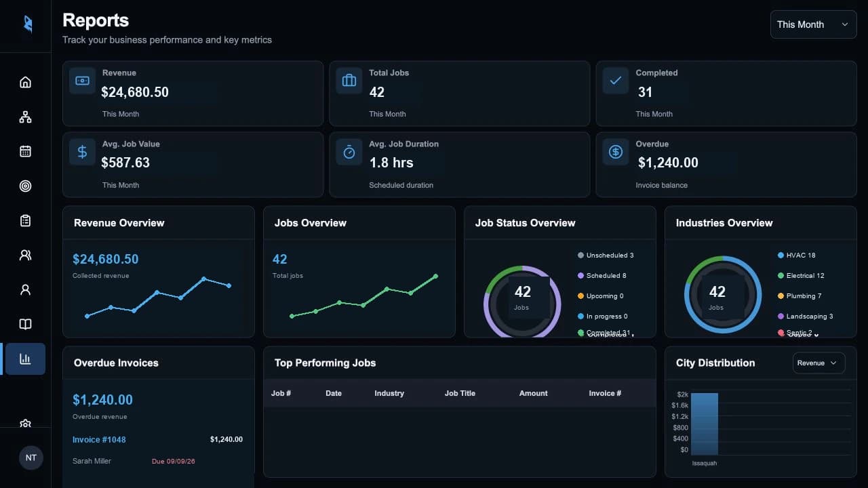The height and width of the screenshot is (488, 868).
Task: Open the Home page from sidebar
Action: click(25, 82)
